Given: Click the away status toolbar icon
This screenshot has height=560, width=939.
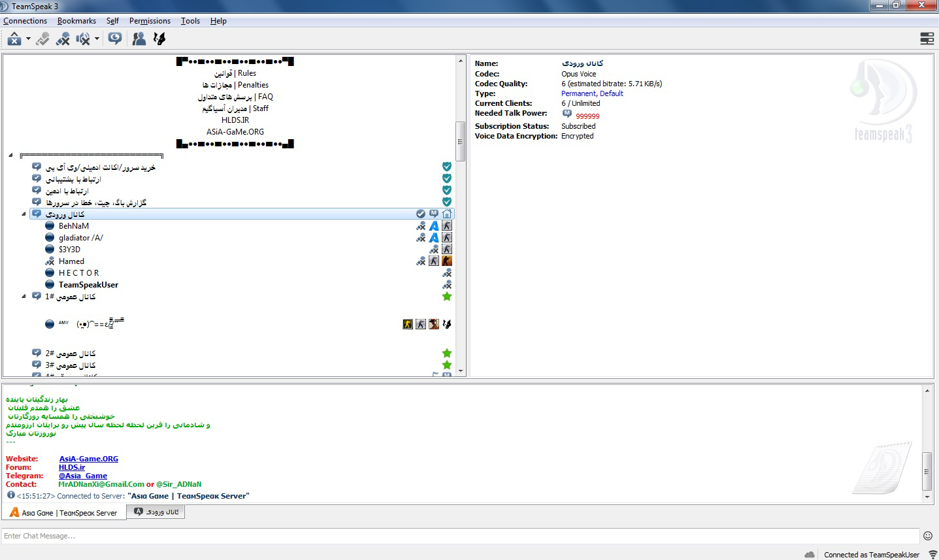Looking at the screenshot, I should click(115, 39).
